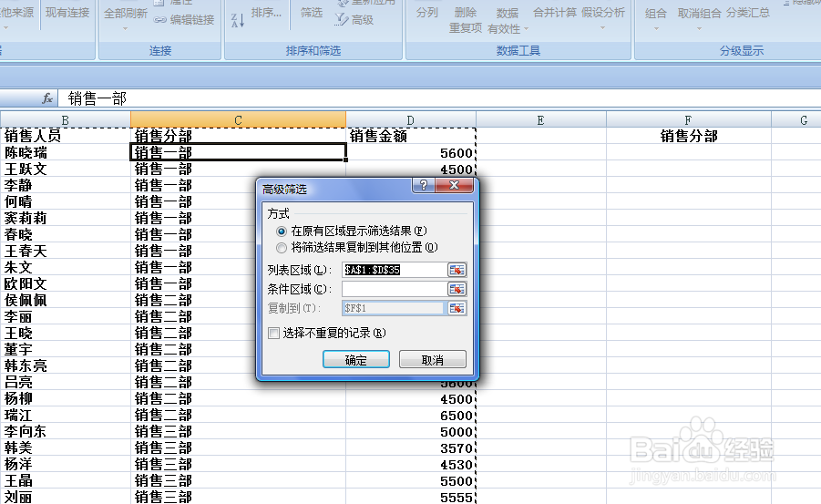Select column E header
This screenshot has height=504, width=821.
click(x=541, y=120)
